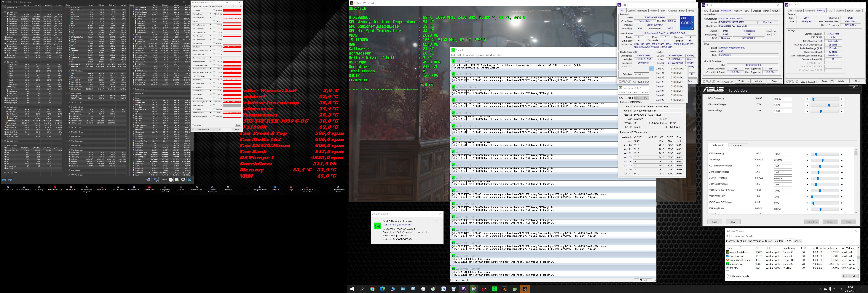Screen dimensions: 868x293
Task: Click Task beenden in Task Manager
Action: point(850,276)
